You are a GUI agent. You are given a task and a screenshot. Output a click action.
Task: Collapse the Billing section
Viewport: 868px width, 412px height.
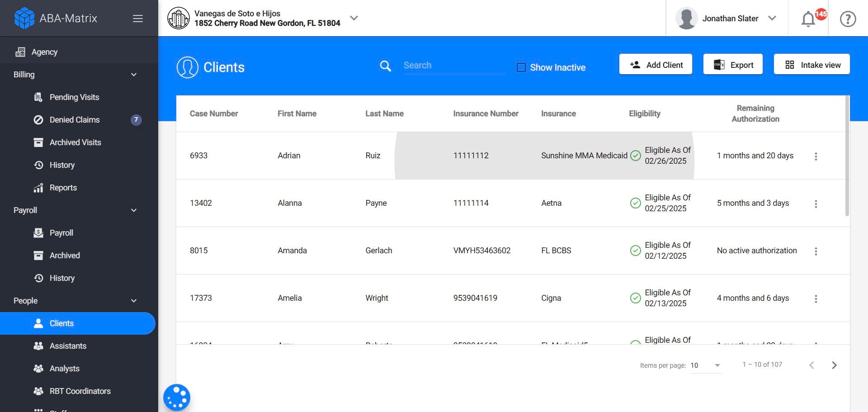pos(133,75)
